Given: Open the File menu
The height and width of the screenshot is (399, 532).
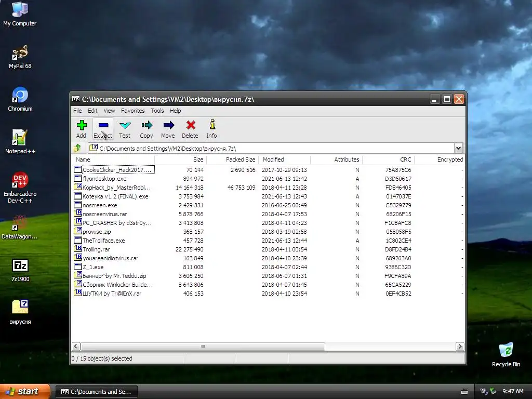Looking at the screenshot, I should [77, 111].
